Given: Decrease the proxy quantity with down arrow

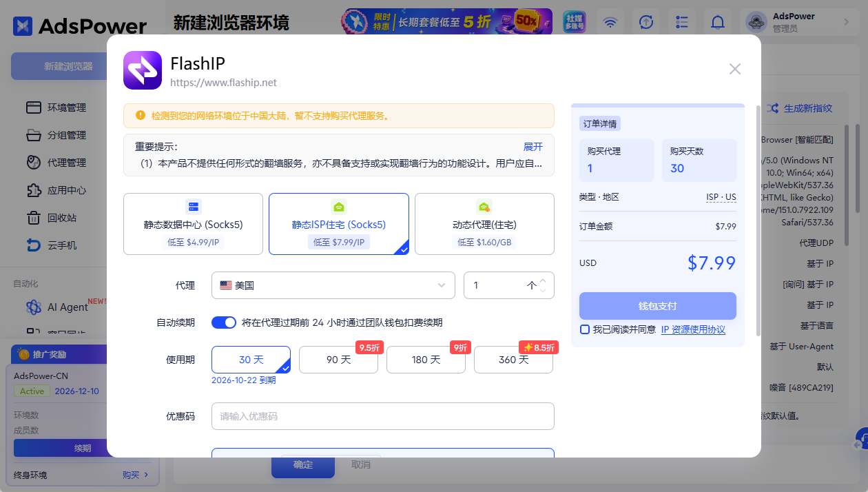Looking at the screenshot, I should 543,290.
